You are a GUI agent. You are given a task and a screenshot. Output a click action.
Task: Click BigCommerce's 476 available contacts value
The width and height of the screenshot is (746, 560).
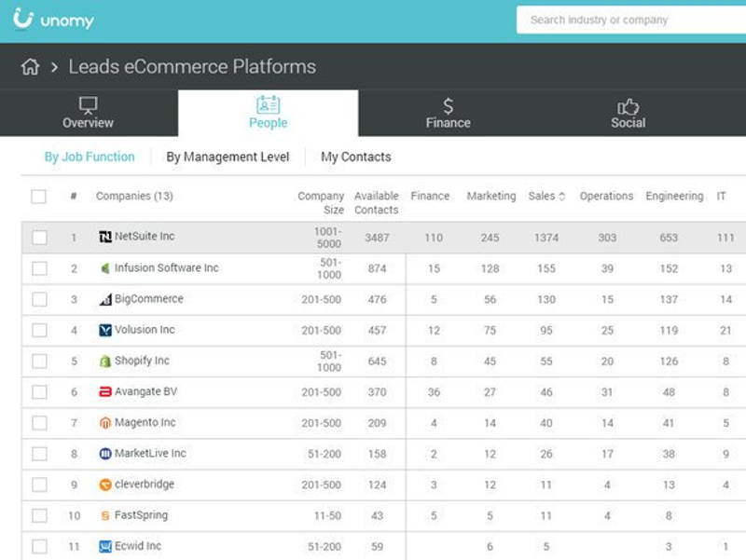pos(377,299)
